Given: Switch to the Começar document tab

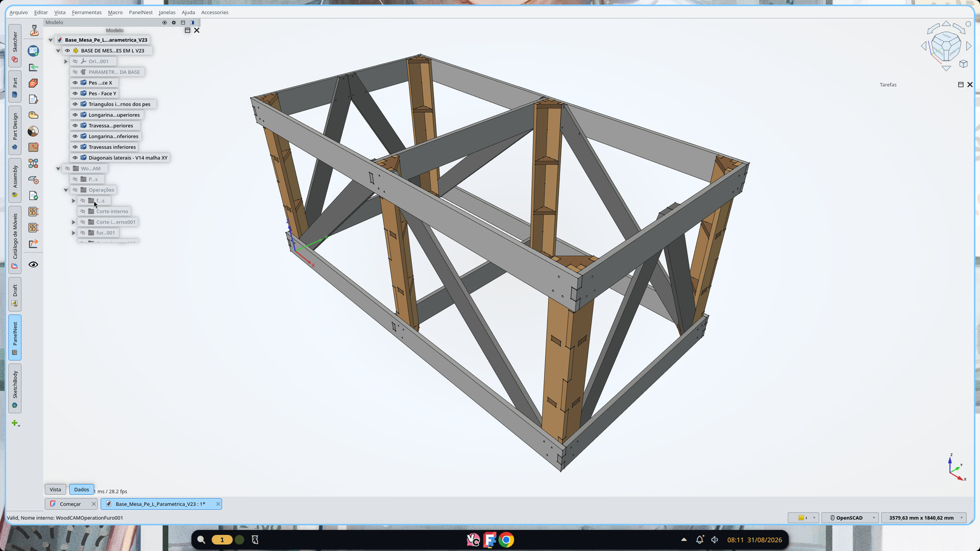Looking at the screenshot, I should 70,504.
